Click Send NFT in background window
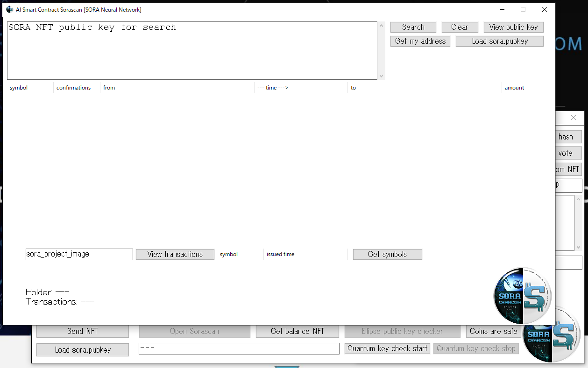588x368 pixels. pyautogui.click(x=82, y=331)
